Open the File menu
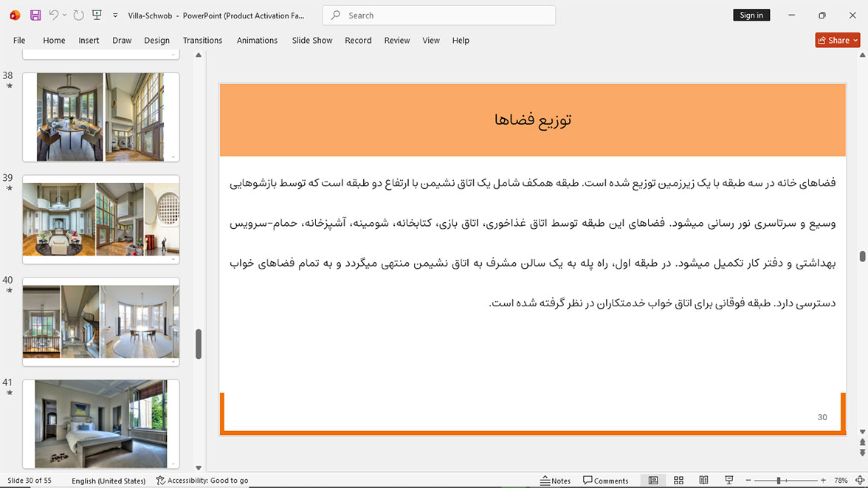 [19, 41]
